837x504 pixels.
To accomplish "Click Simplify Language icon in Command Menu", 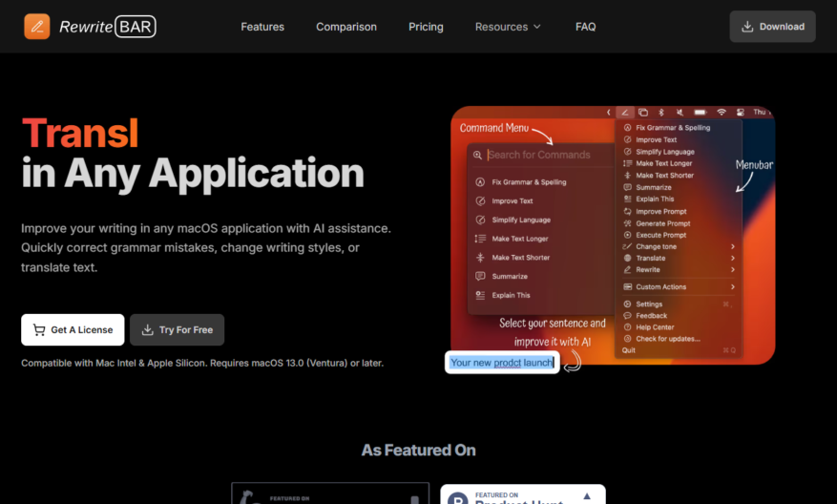I will click(x=480, y=220).
